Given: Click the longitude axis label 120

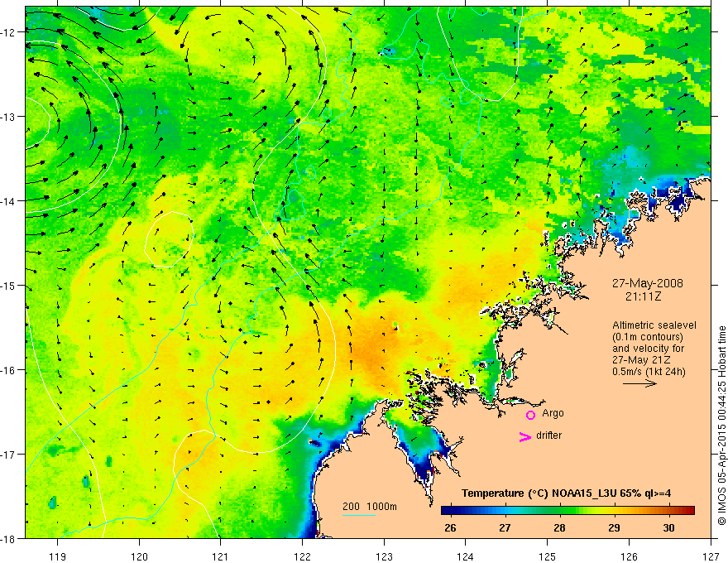Looking at the screenshot, I should (139, 556).
